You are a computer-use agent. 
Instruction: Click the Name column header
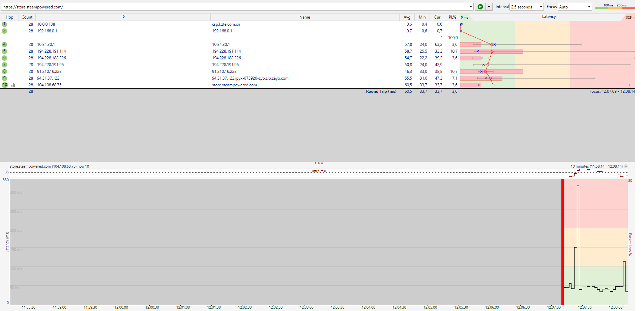coord(304,17)
